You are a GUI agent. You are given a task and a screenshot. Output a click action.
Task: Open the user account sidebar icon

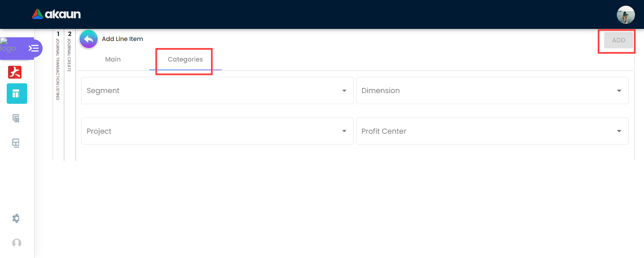tap(16, 243)
